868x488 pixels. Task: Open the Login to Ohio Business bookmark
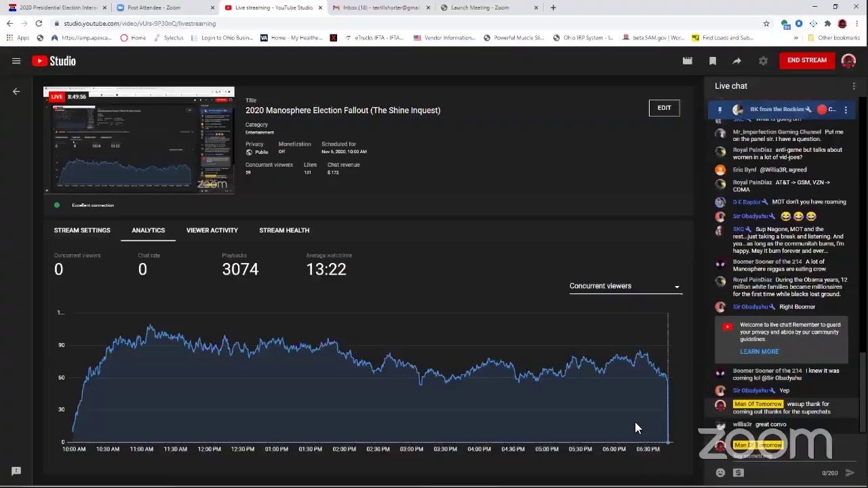pos(222,38)
